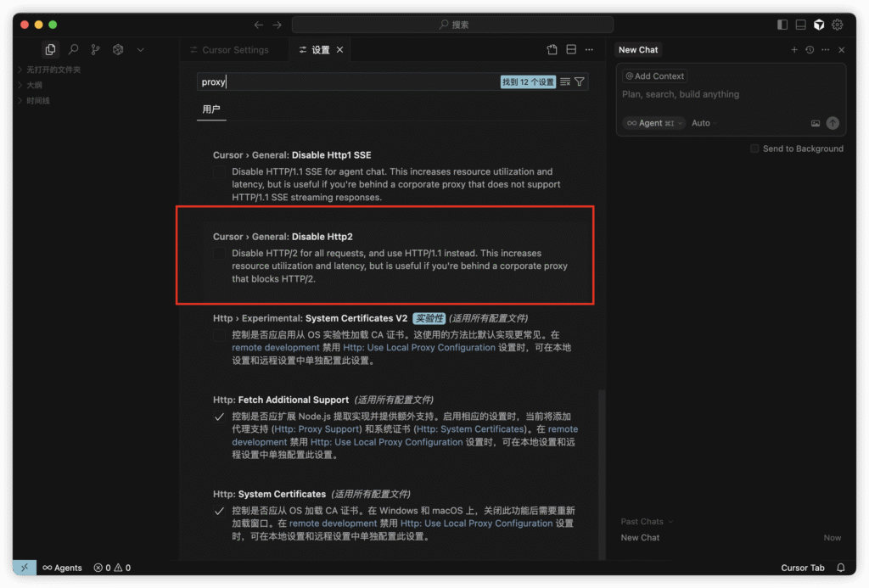The width and height of the screenshot is (869, 588).
Task: Tick the Send to Background checkbox
Action: click(754, 148)
